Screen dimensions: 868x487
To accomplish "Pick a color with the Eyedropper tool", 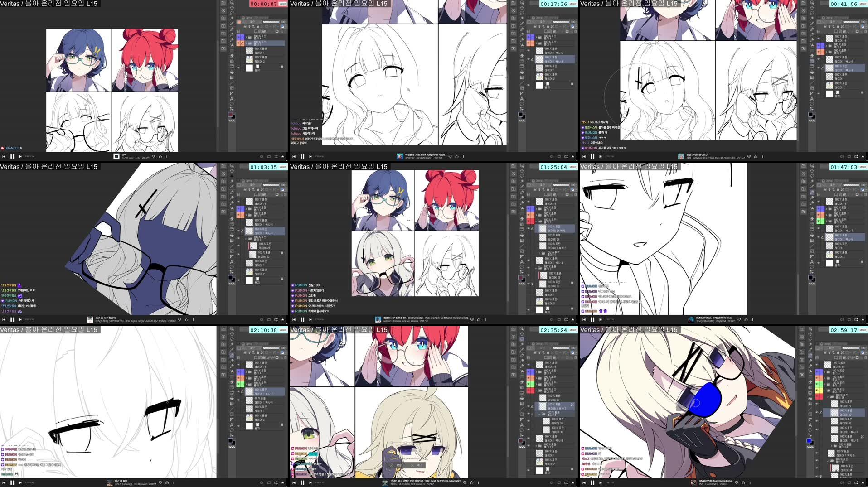I will point(231,24).
